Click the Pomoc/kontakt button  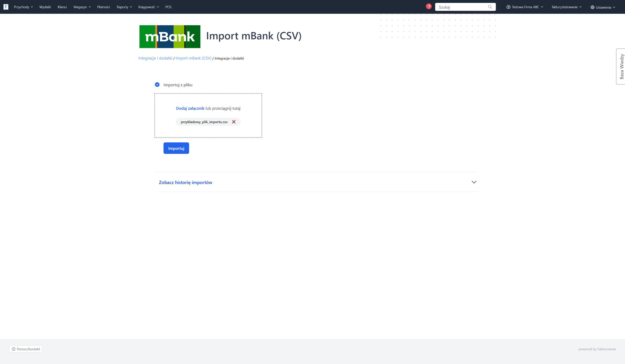coord(26,349)
